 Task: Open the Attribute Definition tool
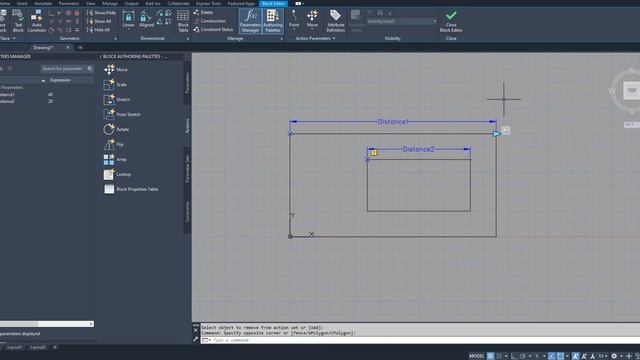(336, 21)
